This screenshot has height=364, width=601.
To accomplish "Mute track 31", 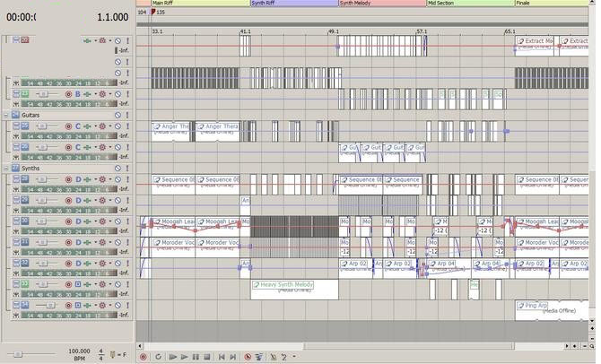I will tap(118, 242).
